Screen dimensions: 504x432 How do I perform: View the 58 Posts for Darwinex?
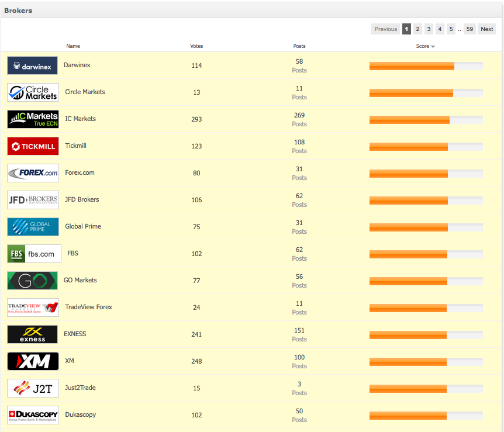(x=299, y=65)
